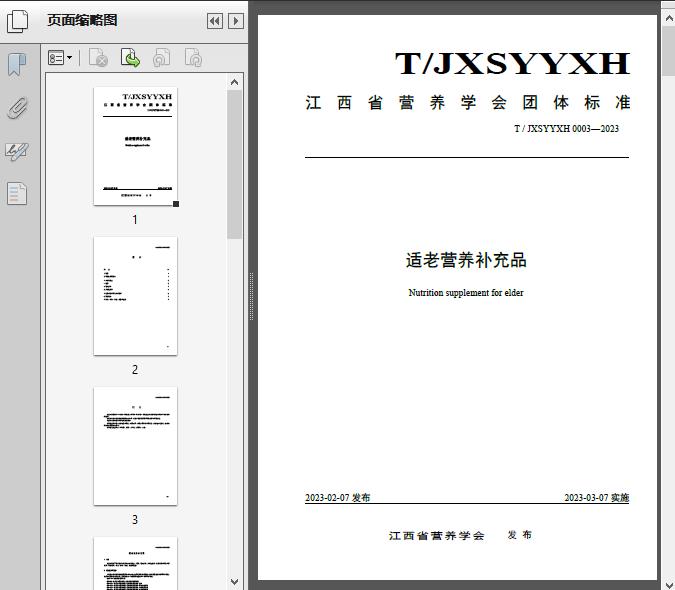
Task: Select page 3 thumbnail
Action: click(135, 446)
